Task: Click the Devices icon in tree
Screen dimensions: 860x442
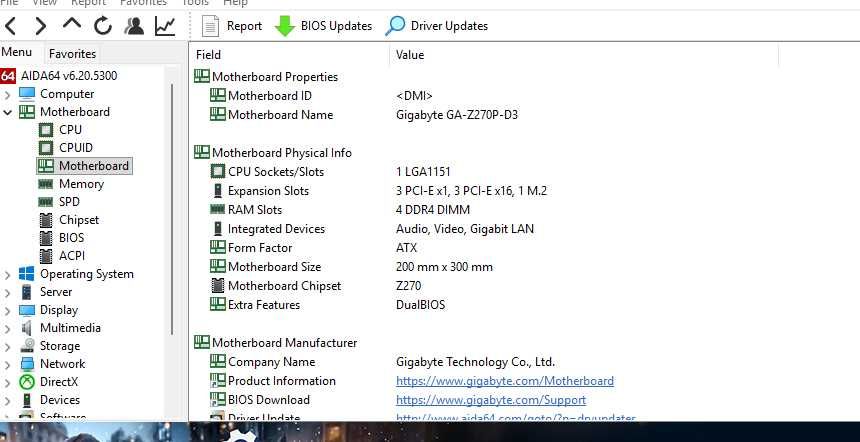Action: tap(27, 400)
